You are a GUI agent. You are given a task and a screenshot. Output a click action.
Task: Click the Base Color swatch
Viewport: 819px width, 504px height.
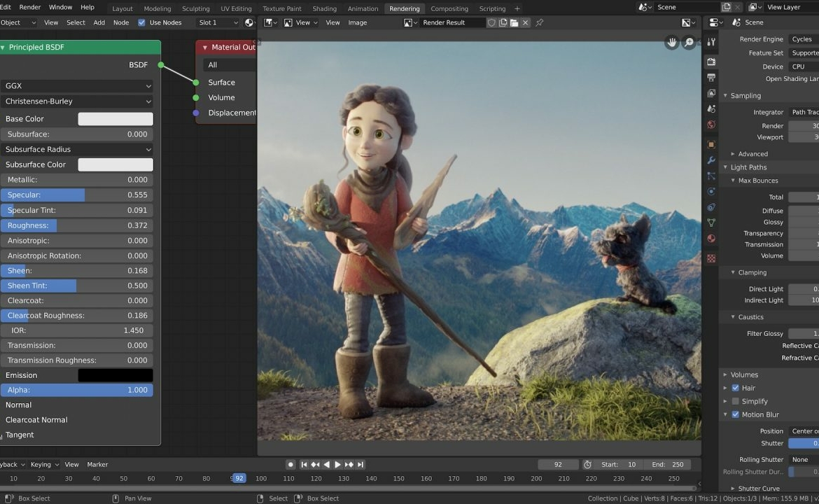(115, 119)
